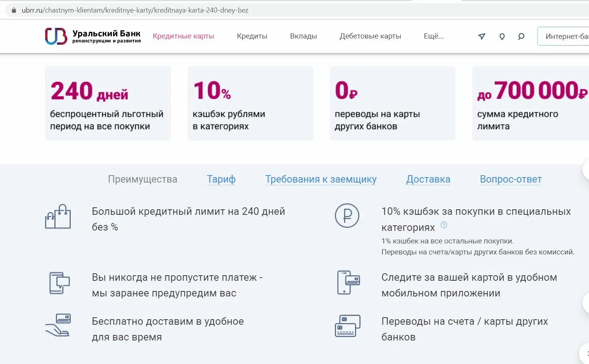Click the phone with chat bubble icon

click(x=59, y=283)
